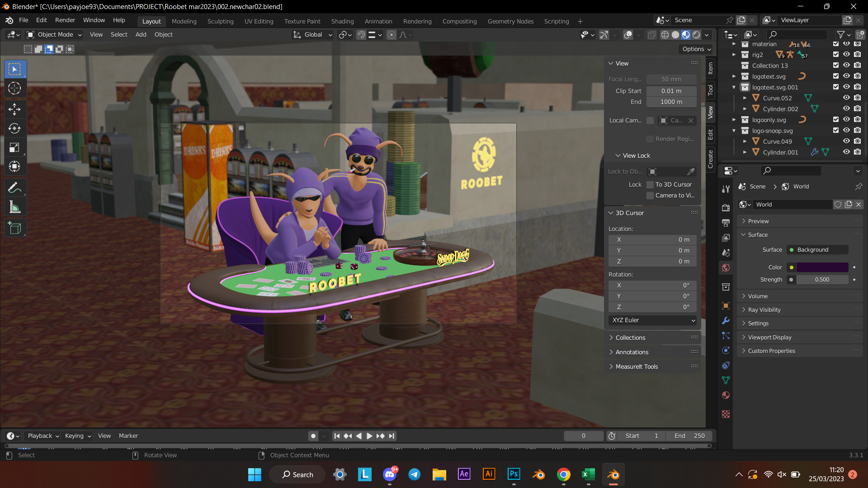The width and height of the screenshot is (868, 488).
Task: Jump to the animation start frame
Action: (x=336, y=436)
